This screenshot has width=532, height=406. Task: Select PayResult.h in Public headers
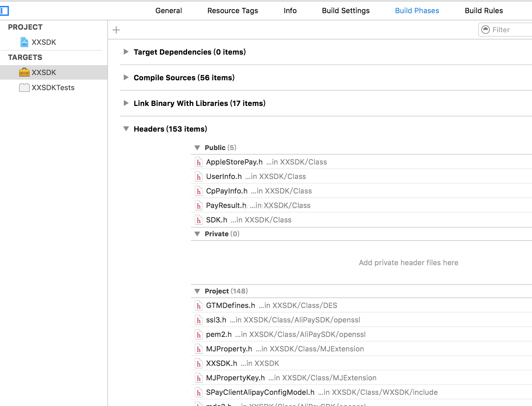[361, 205]
